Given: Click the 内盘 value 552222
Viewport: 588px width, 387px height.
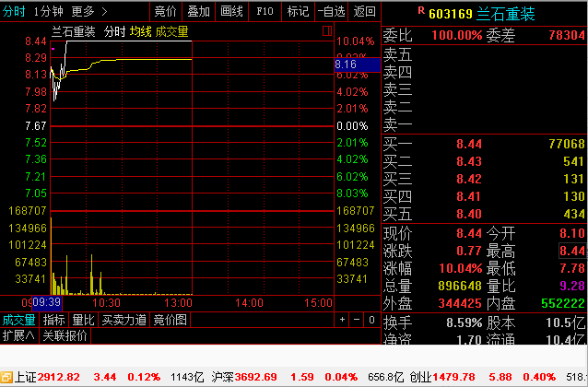Looking at the screenshot, I should [x=563, y=303].
